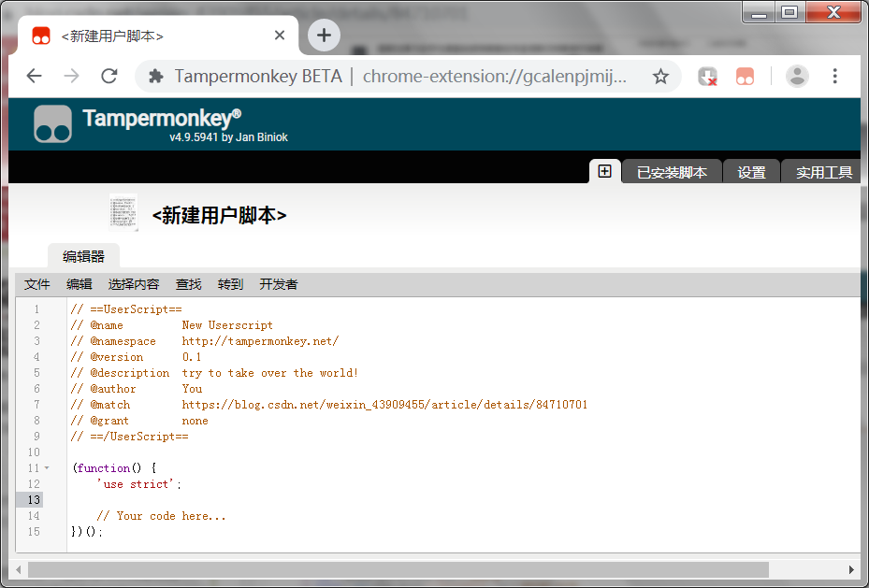
Task: Collapse the function fold arrow on line 11
Action: click(47, 467)
